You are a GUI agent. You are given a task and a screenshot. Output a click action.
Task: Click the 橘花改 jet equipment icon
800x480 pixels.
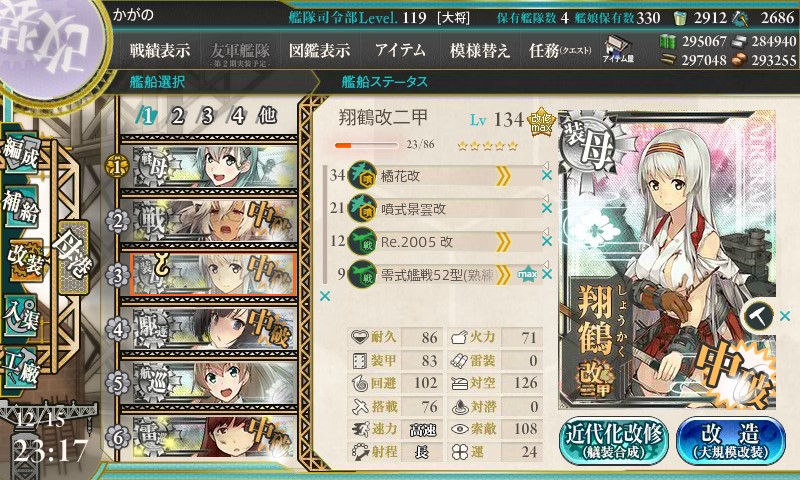point(362,175)
